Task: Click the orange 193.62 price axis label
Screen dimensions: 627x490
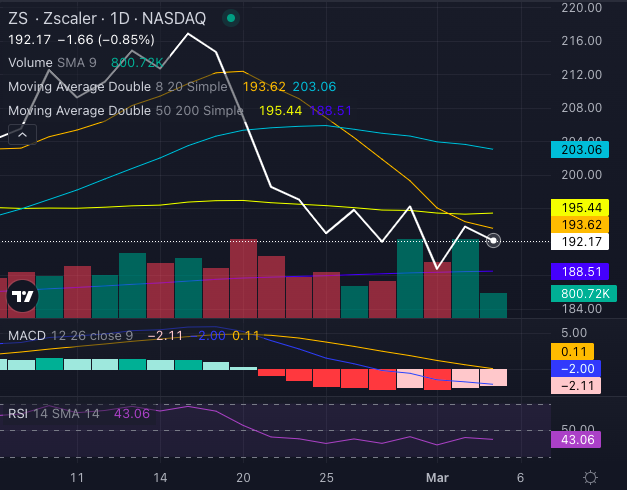Action: point(577,224)
